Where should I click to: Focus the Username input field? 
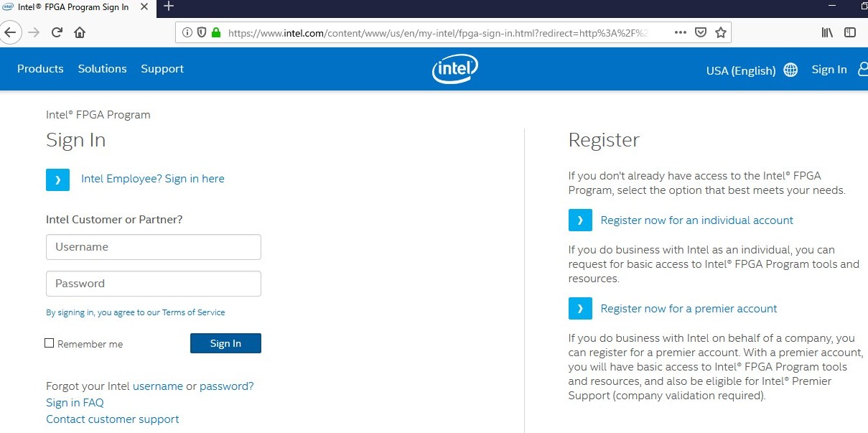(154, 247)
